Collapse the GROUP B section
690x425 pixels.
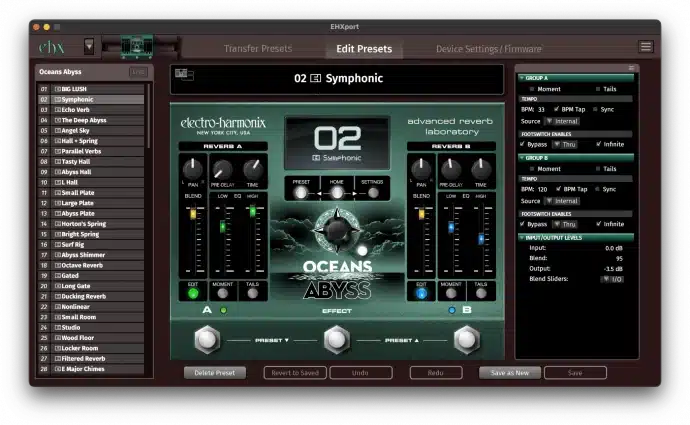pyautogui.click(x=520, y=157)
